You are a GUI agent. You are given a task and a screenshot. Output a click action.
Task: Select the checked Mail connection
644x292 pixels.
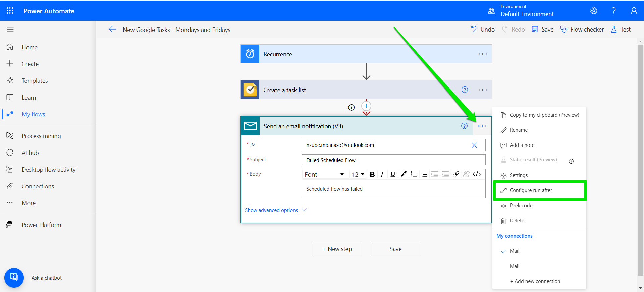[x=539, y=251]
